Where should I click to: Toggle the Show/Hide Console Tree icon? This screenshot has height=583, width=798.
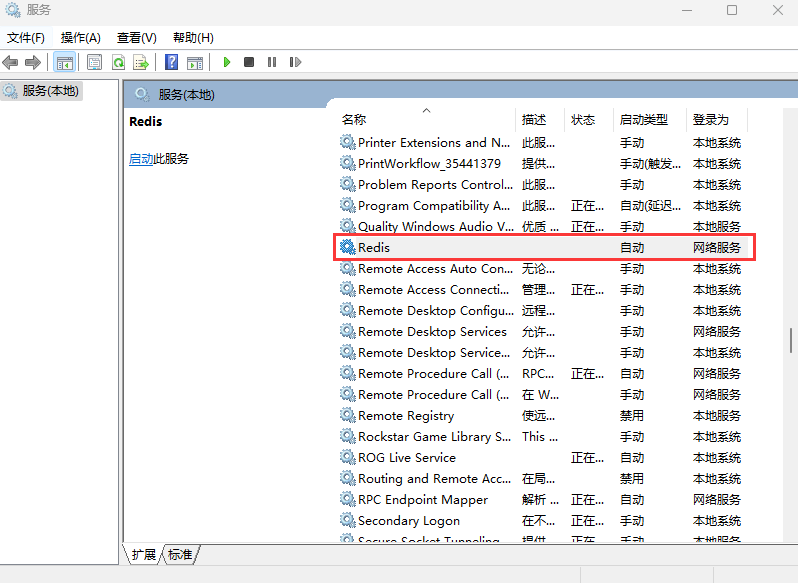(x=65, y=63)
